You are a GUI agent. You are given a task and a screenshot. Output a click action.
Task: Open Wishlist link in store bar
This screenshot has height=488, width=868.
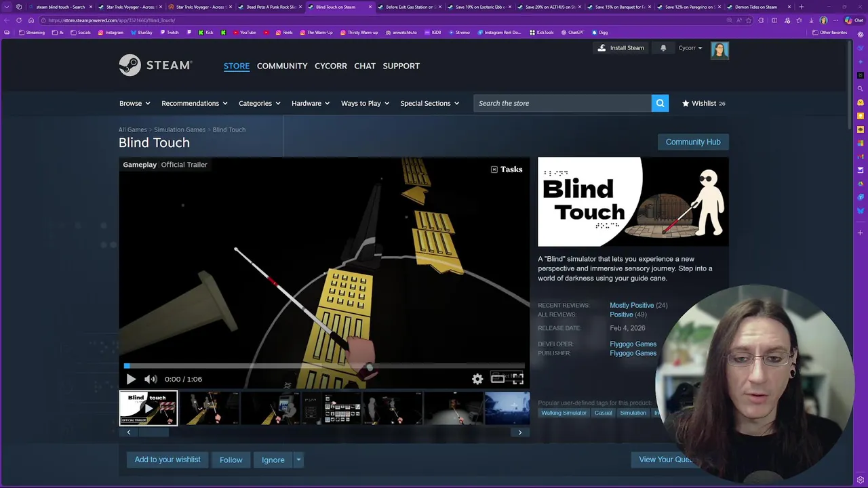tap(703, 103)
